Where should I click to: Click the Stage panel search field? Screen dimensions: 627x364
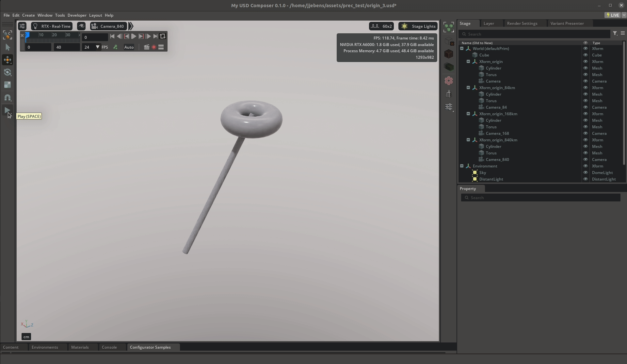point(534,34)
